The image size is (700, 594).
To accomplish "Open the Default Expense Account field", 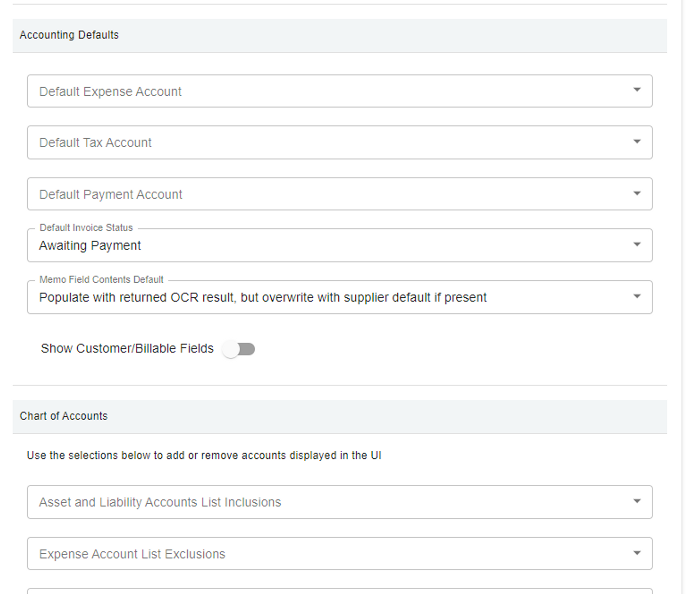I will coord(315,91).
